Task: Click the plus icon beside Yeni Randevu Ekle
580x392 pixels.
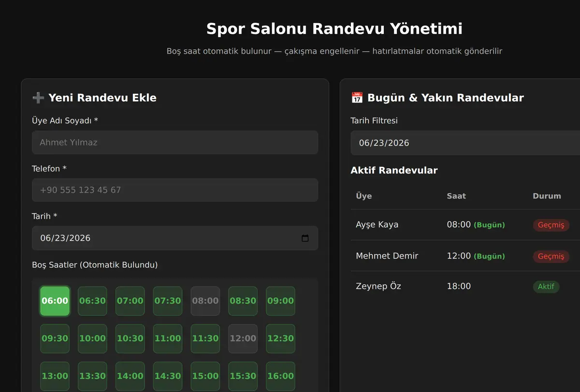Action: click(x=38, y=98)
